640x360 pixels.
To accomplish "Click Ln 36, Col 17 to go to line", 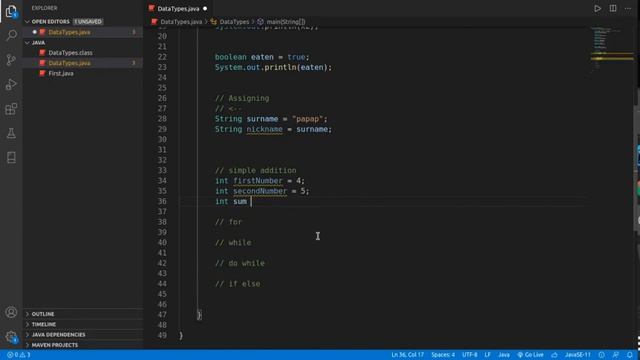I will point(407,355).
